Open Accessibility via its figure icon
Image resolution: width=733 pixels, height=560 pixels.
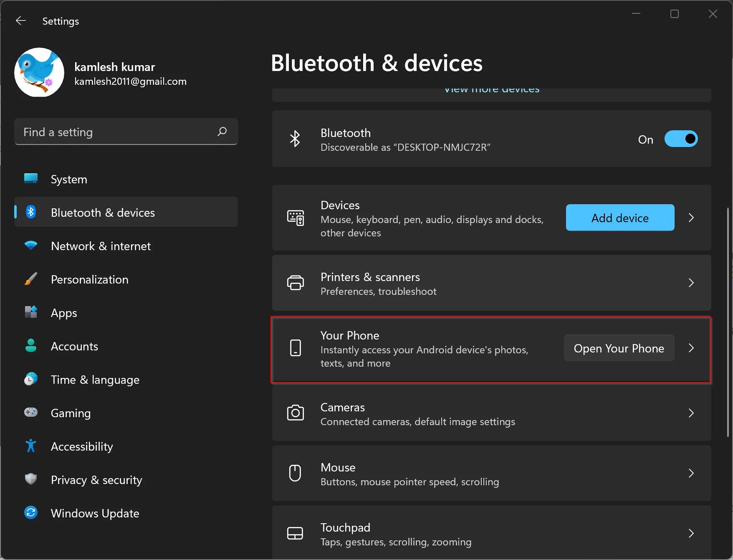click(x=30, y=446)
